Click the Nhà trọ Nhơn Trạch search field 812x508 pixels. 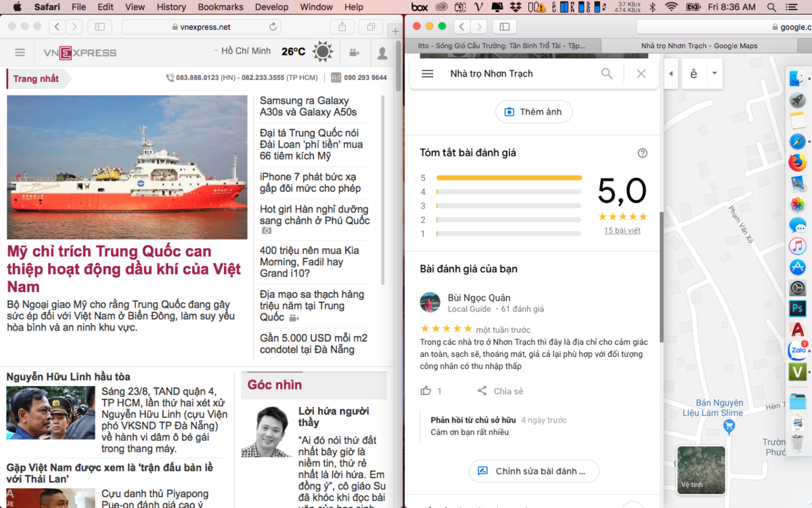[x=521, y=74]
